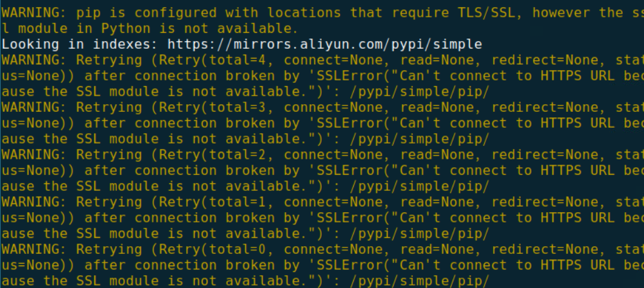Click '/pypi/simple/pip/' path below total=1 warning
644x288 pixels.
point(419,234)
